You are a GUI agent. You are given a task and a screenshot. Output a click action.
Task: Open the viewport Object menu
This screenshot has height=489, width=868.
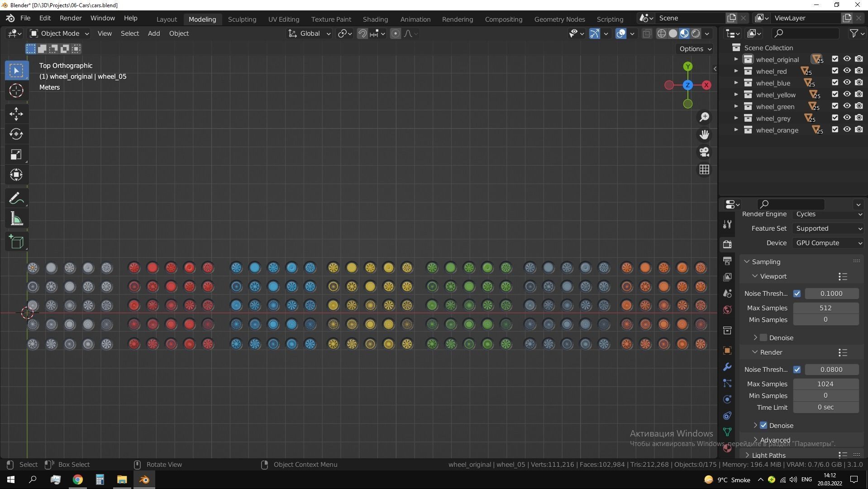coord(179,33)
